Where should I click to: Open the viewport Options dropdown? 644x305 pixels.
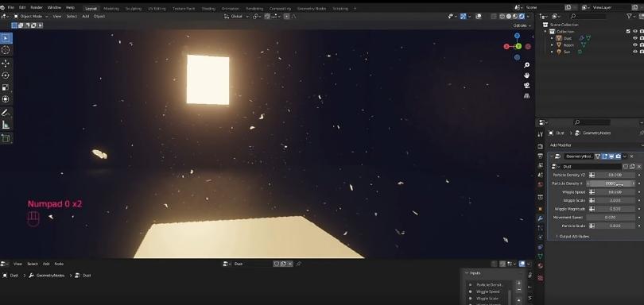[x=522, y=25]
